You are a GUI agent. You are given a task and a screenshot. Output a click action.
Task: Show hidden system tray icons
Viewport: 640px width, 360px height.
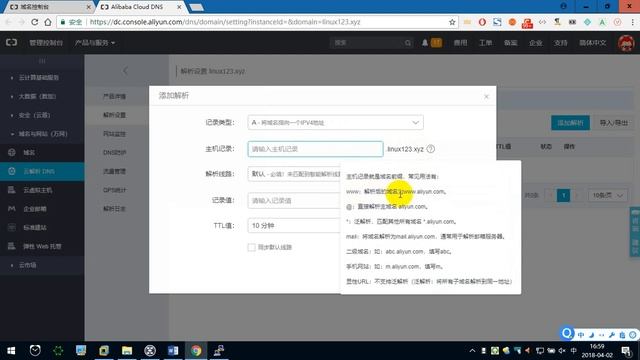coord(472,351)
